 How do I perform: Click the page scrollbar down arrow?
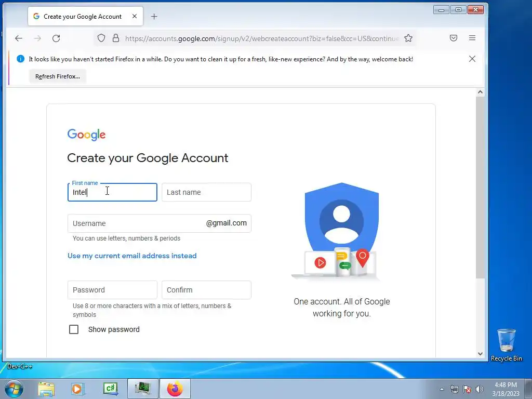480,353
